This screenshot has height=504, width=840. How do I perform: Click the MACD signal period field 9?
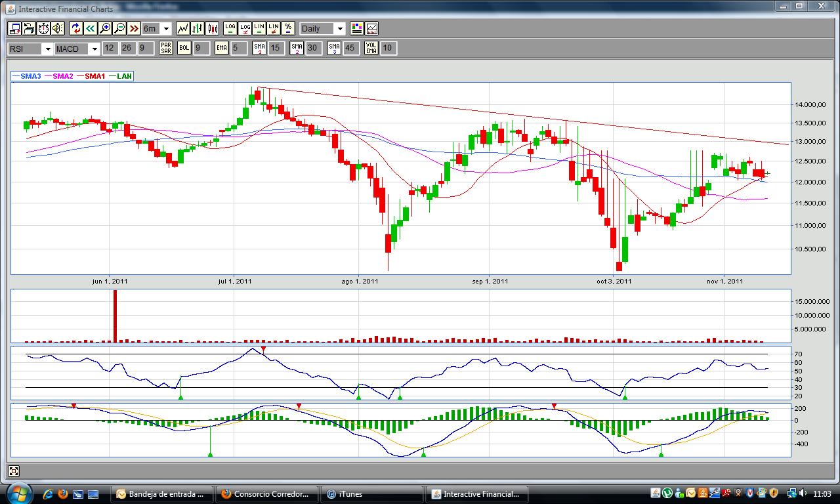(x=145, y=48)
